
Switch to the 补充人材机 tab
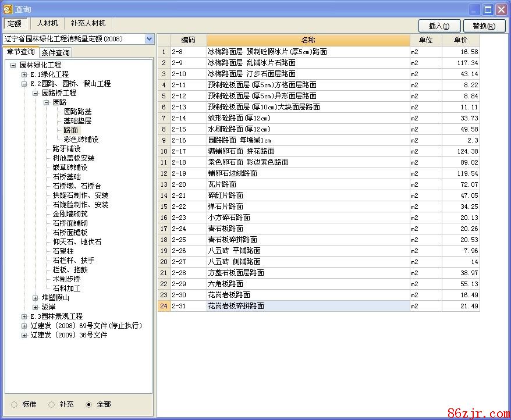pos(88,23)
